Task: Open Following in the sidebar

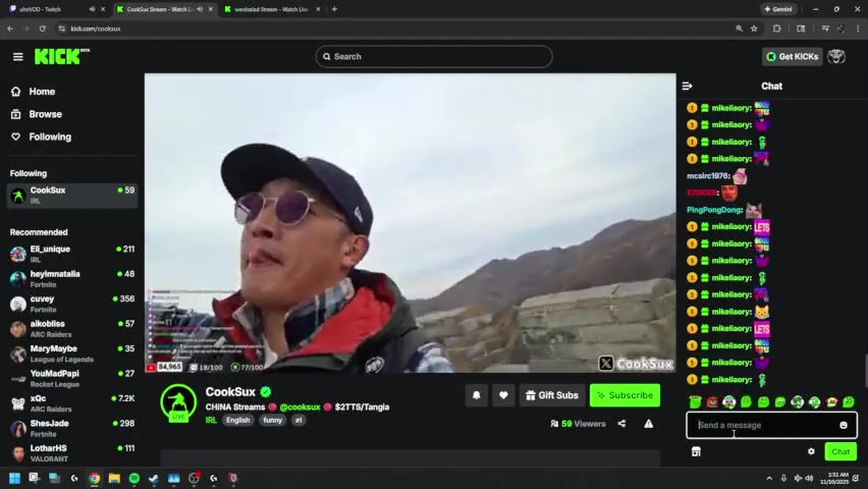Action: [50, 137]
